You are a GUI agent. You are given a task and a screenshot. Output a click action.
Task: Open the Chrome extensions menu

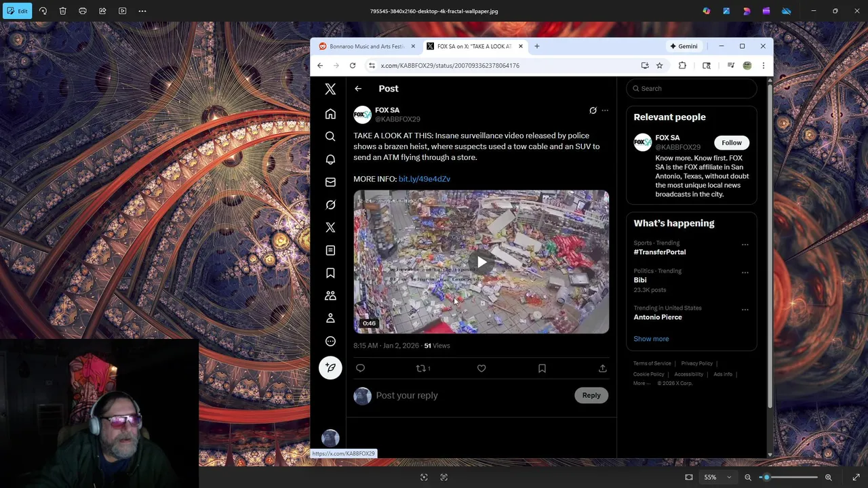[682, 66]
